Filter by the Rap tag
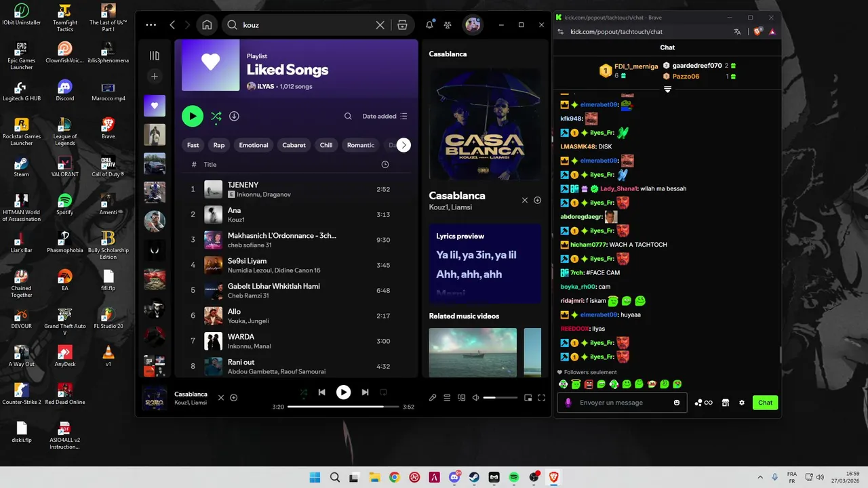 219,145
